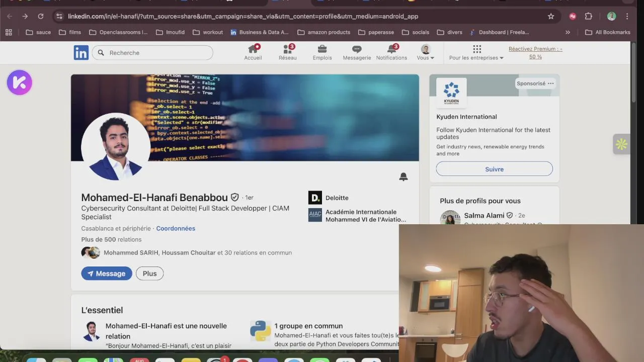This screenshot has height=362, width=644.
Task: Open the Plus actions menu
Action: point(149,274)
